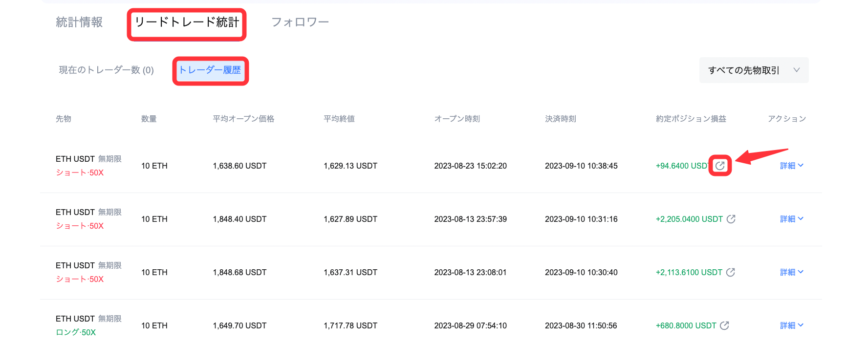Click ETH USDT 無期限 in the first row
The image size is (868, 345).
88,159
